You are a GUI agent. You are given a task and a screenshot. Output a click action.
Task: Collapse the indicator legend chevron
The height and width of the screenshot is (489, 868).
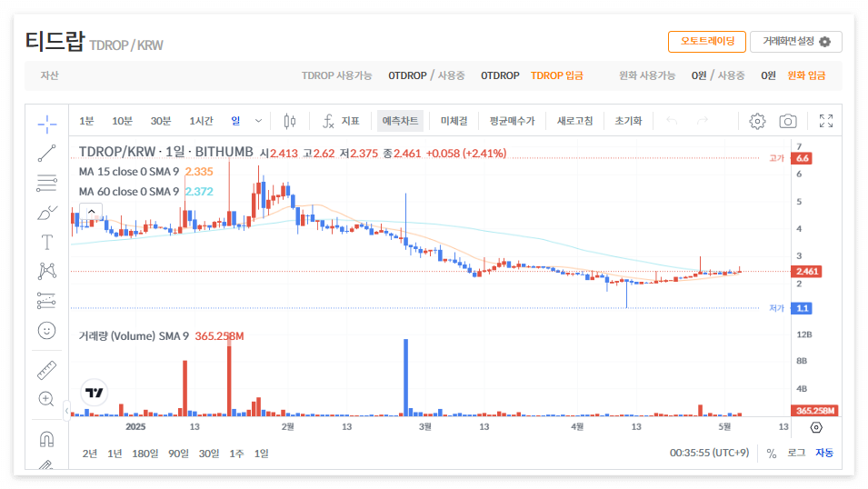[x=91, y=212]
